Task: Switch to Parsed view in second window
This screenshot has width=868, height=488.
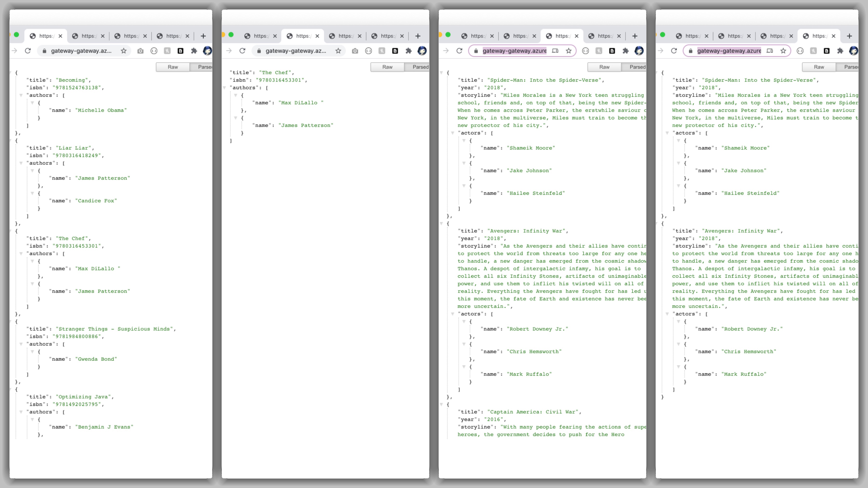Action: pyautogui.click(x=420, y=67)
